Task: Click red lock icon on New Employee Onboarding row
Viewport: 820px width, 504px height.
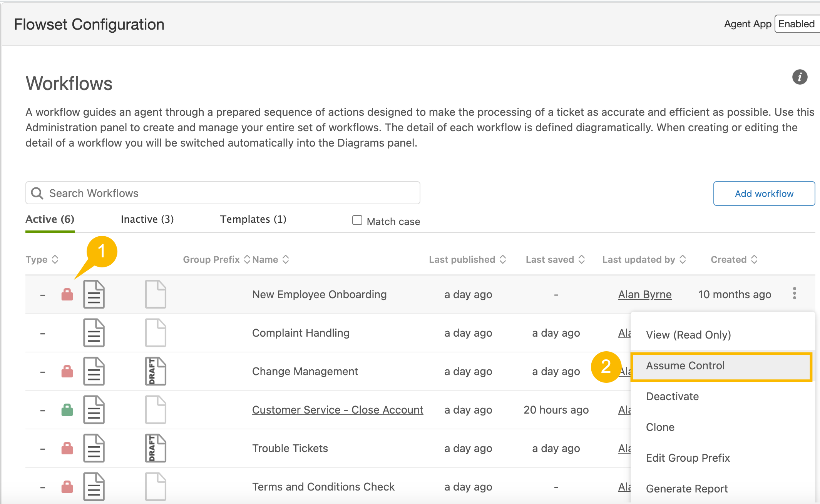Action: (67, 294)
